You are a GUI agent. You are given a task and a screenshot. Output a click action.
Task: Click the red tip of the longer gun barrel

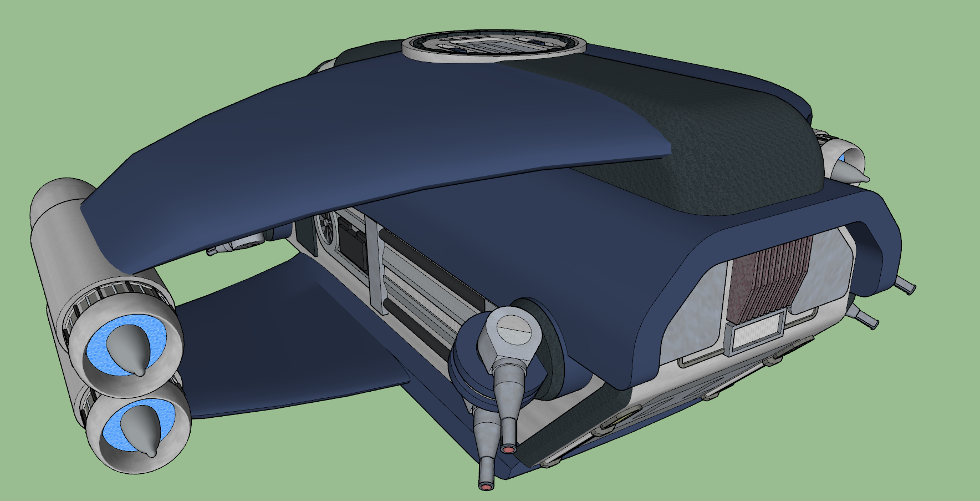487,487
